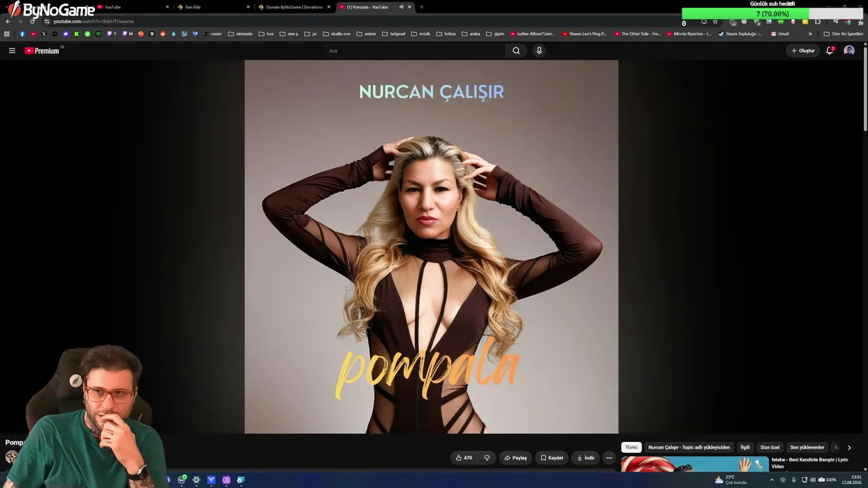Image resolution: width=868 pixels, height=488 pixels.
Task: Open the Gmail bookmark
Action: point(780,34)
